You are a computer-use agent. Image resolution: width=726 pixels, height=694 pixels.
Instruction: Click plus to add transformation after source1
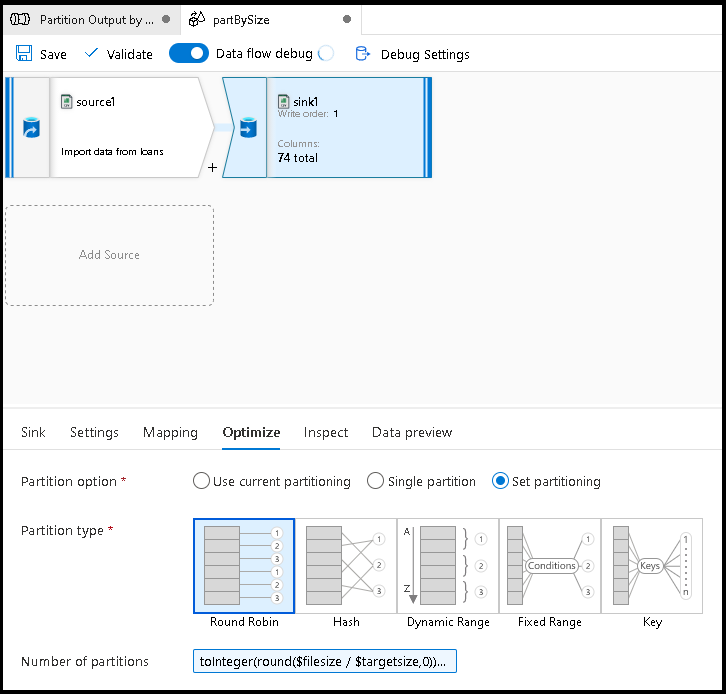coord(212,168)
